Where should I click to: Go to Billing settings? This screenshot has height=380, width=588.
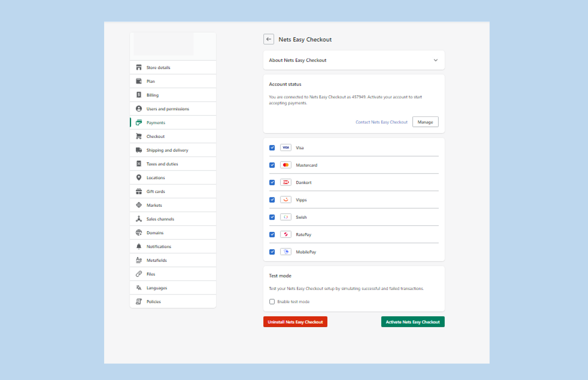[173, 95]
